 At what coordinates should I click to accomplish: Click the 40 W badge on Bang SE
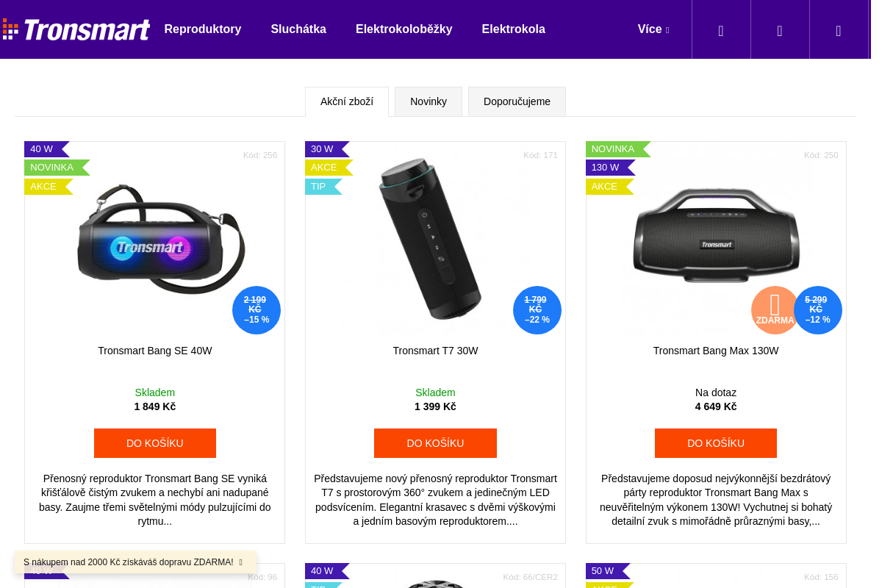click(41, 149)
